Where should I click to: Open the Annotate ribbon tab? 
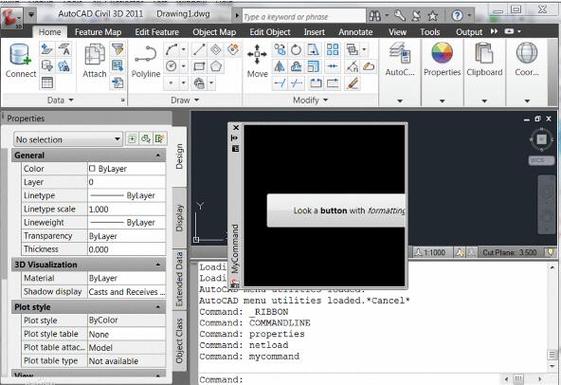coord(356,32)
